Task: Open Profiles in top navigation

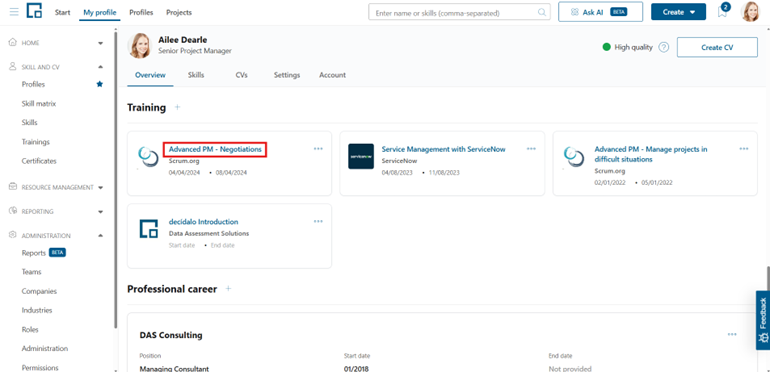Action: click(x=141, y=12)
